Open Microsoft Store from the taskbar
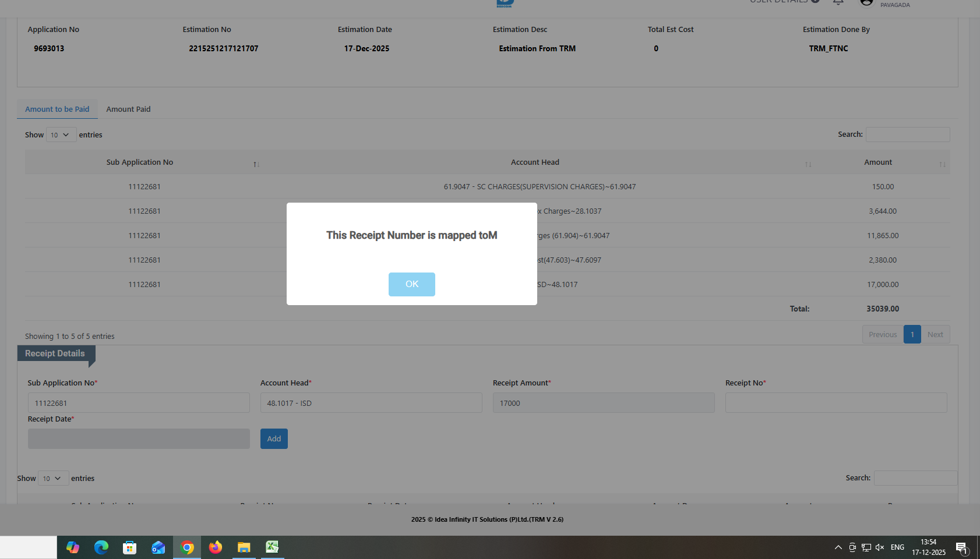 129,547
